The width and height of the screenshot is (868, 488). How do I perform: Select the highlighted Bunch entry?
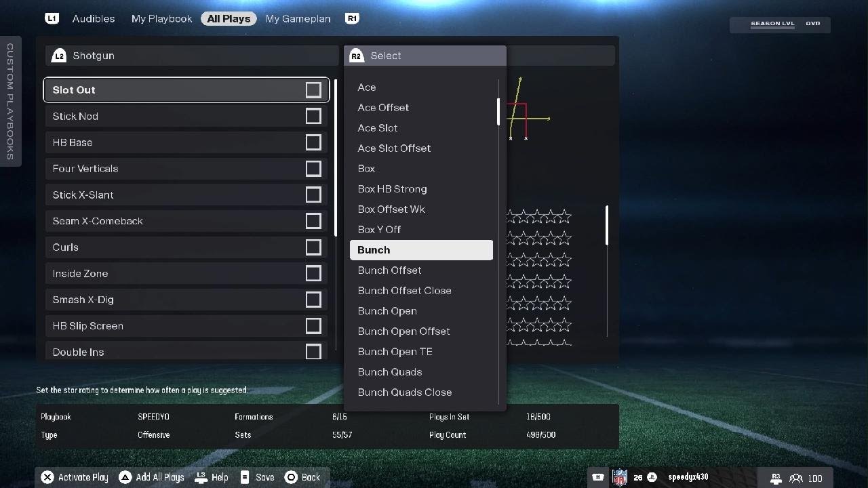point(421,249)
